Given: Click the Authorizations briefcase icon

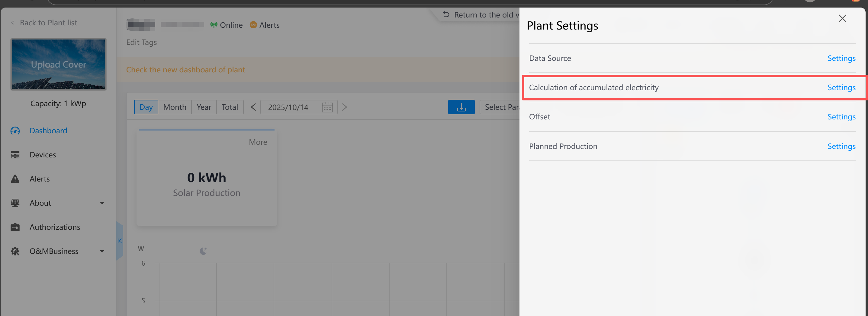Looking at the screenshot, I should click(x=15, y=227).
